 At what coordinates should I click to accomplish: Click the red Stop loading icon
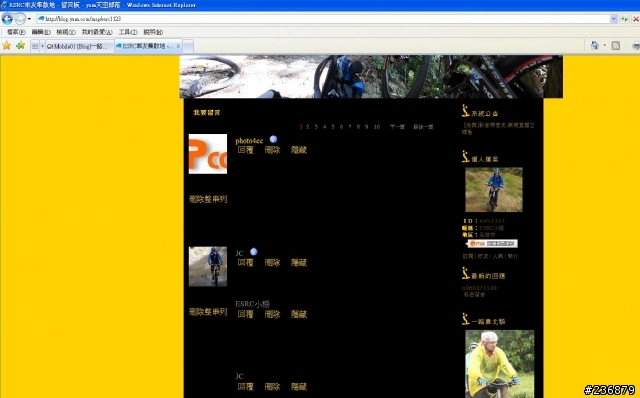tap(636, 19)
